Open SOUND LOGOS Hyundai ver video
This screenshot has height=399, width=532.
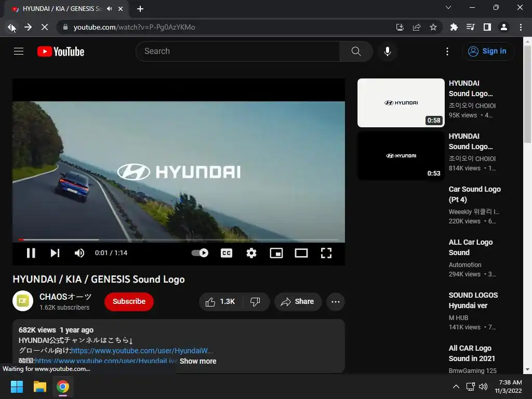(x=473, y=300)
